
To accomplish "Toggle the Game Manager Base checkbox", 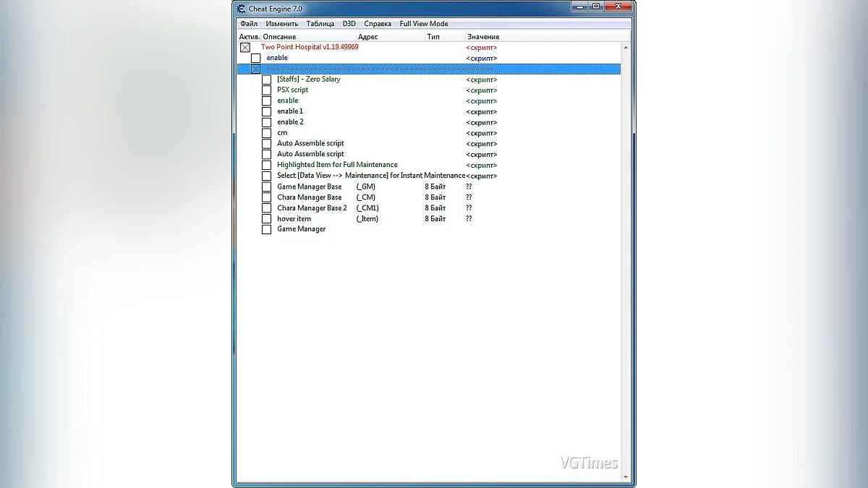I will 266,187.
